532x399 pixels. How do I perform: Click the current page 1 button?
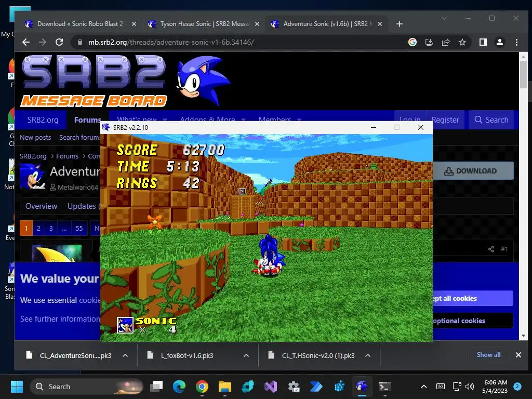26,229
